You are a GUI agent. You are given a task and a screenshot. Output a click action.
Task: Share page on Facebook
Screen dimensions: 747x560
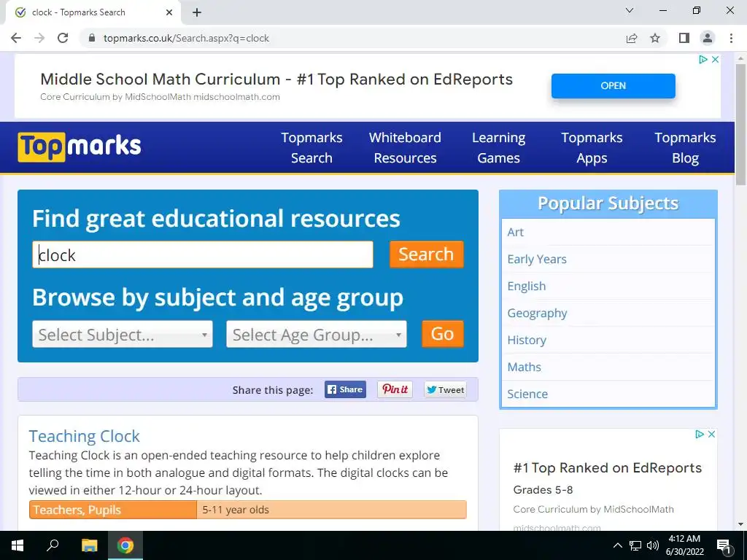[x=345, y=389]
